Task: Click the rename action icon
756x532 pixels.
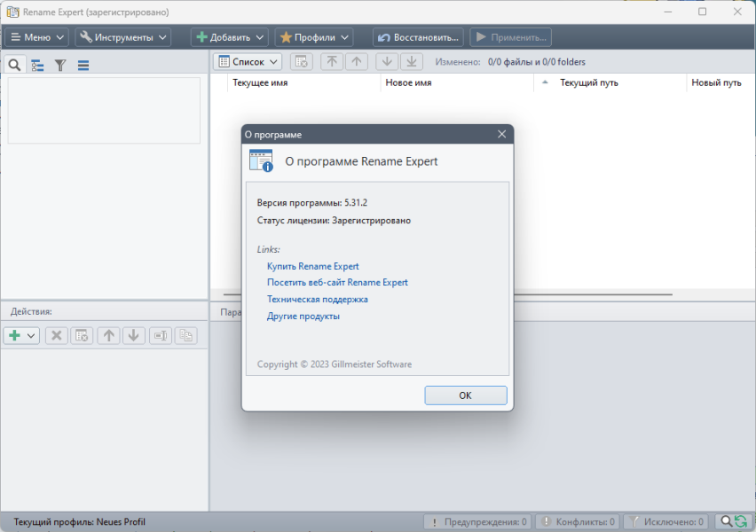Action: tap(161, 335)
